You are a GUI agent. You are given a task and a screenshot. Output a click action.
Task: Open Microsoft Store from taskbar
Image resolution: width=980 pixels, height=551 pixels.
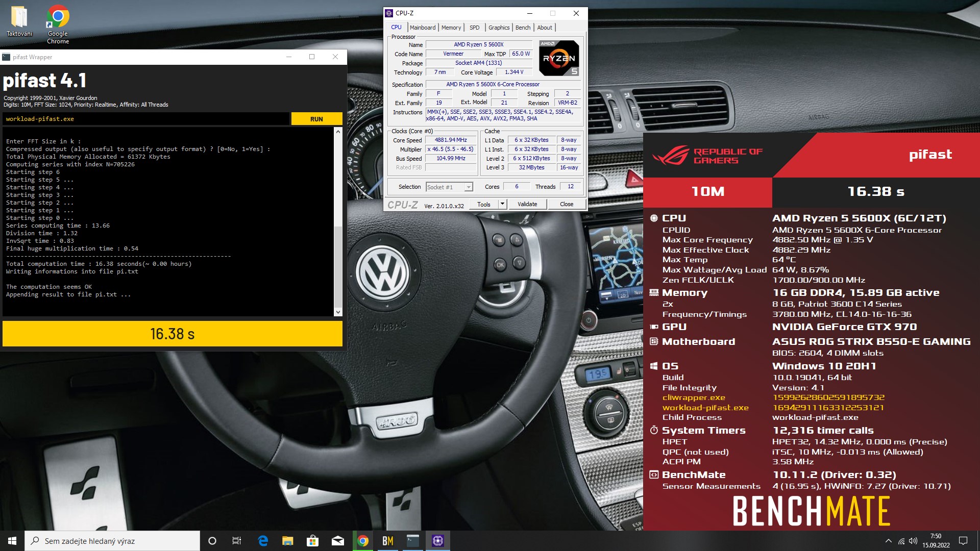click(x=312, y=541)
